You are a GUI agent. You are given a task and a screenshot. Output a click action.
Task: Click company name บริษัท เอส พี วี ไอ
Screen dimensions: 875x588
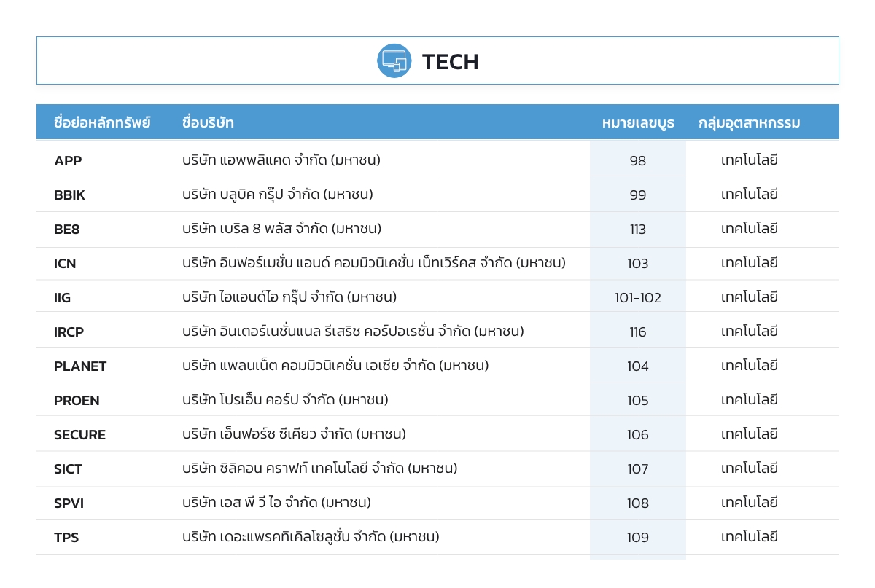[232, 501]
